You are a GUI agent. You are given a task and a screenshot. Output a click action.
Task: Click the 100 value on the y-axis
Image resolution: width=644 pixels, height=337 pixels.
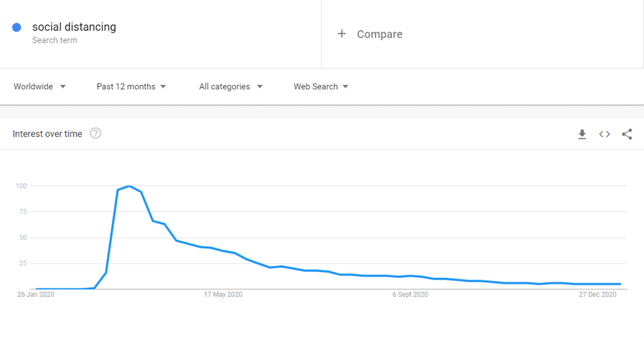tap(21, 185)
